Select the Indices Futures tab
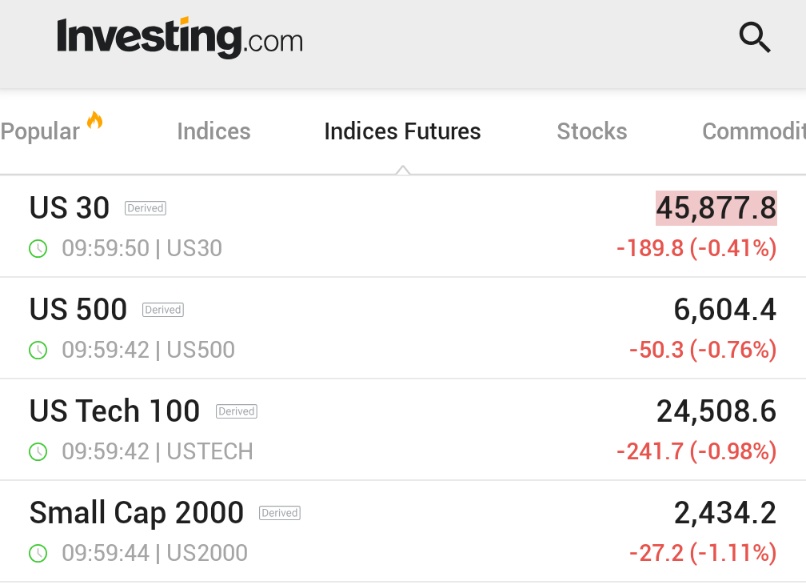This screenshot has height=584, width=806. [402, 131]
